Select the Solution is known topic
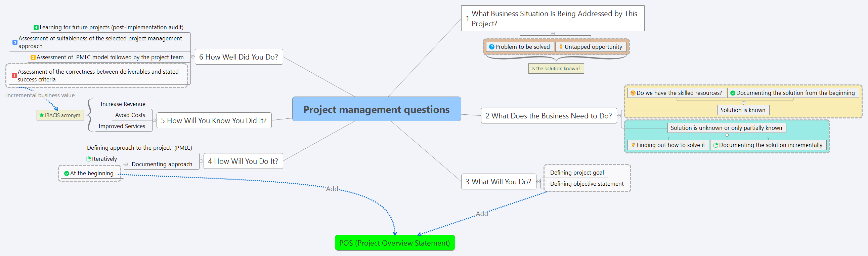Viewport: 868px width, 256px height. [x=743, y=110]
